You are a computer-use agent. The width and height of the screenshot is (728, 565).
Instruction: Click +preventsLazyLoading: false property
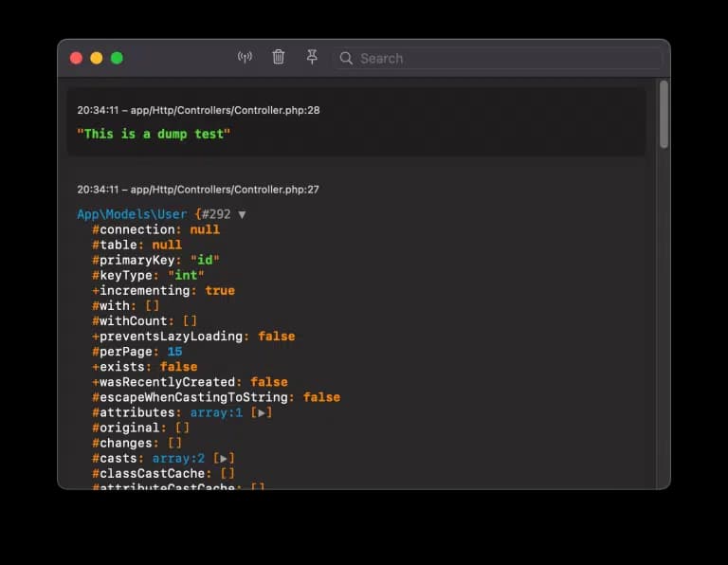tap(193, 337)
